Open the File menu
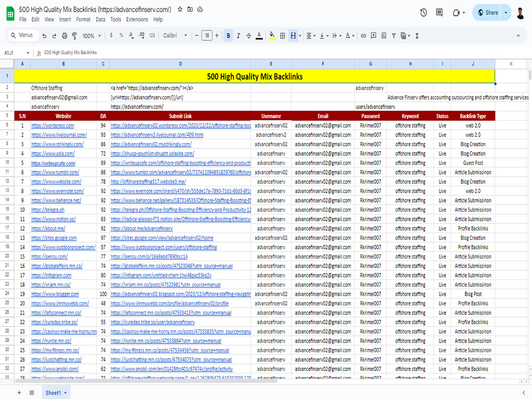The height and width of the screenshot is (399, 532). [x=23, y=19]
